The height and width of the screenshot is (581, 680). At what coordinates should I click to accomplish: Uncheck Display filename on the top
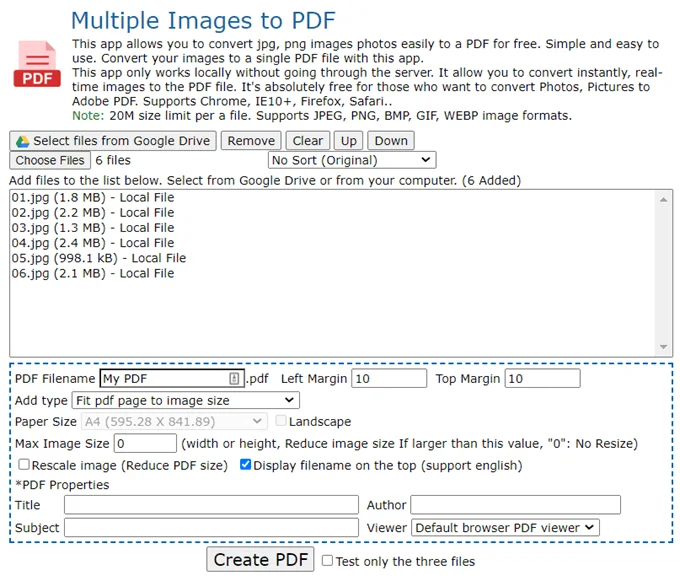point(245,464)
